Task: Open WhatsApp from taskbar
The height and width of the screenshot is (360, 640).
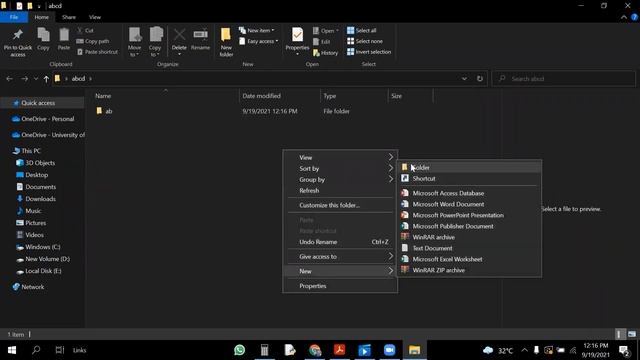Action: (240, 350)
